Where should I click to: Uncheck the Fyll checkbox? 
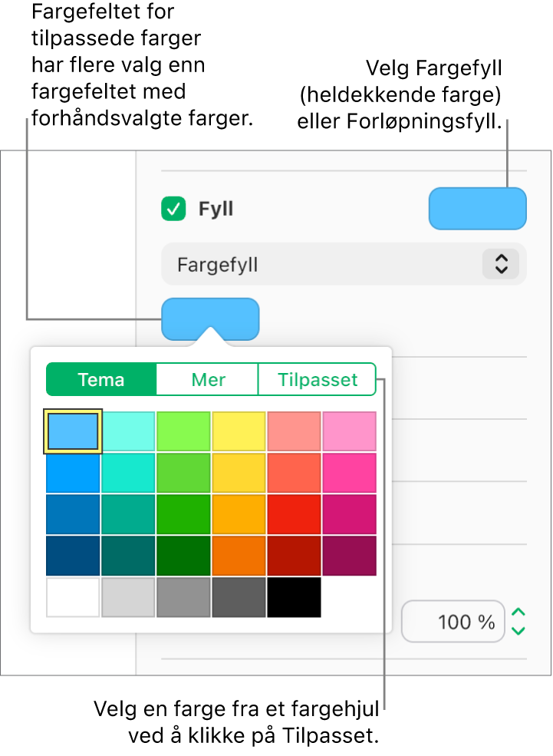(173, 209)
